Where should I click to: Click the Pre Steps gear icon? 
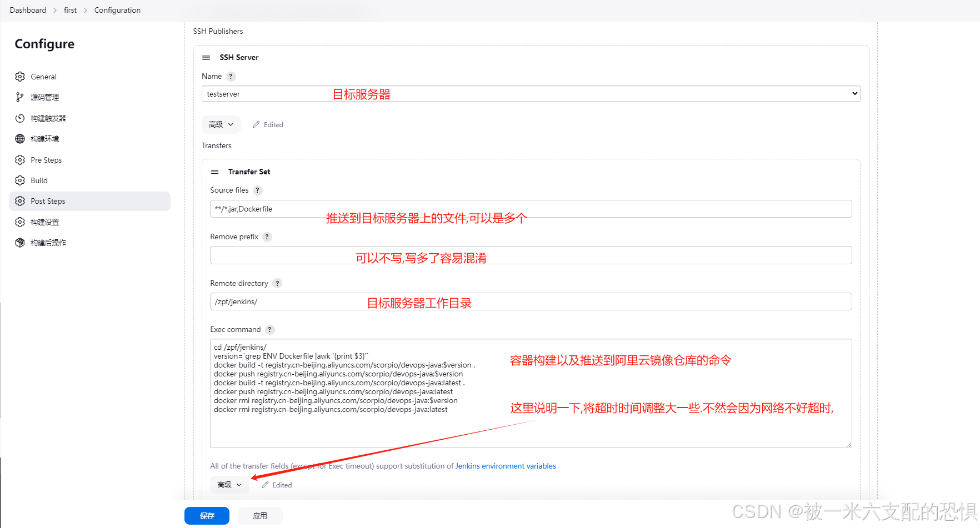coord(20,160)
